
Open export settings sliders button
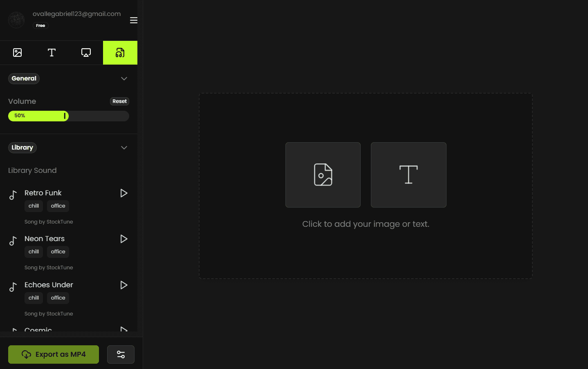click(x=121, y=354)
